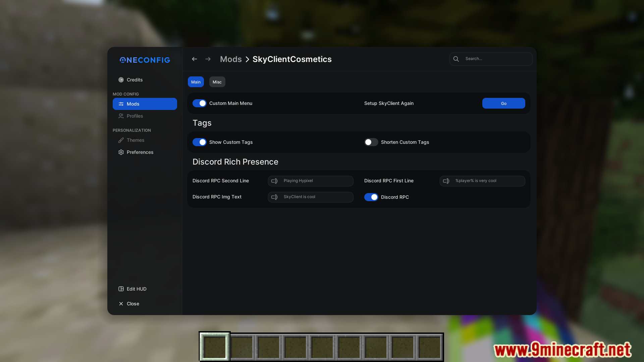Click the SkyClientCosmetics breadcrumb title
The image size is (644, 362).
point(292,59)
